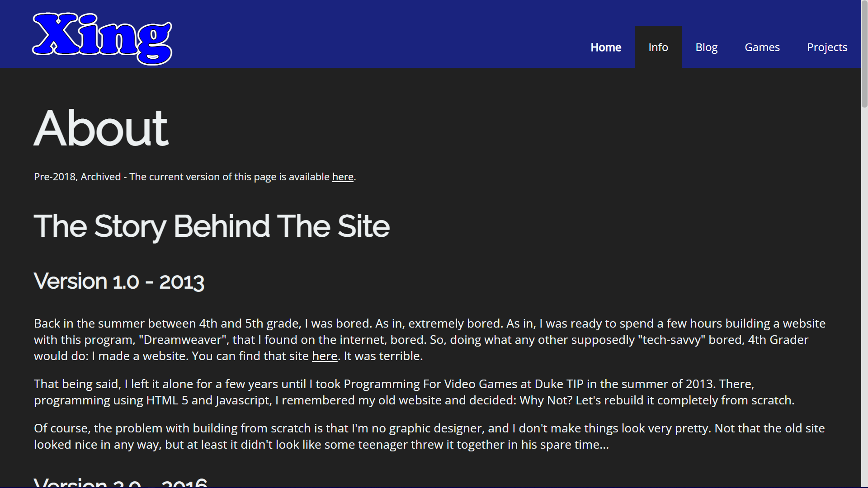
Task: Navigate to the Projects page
Action: [827, 47]
